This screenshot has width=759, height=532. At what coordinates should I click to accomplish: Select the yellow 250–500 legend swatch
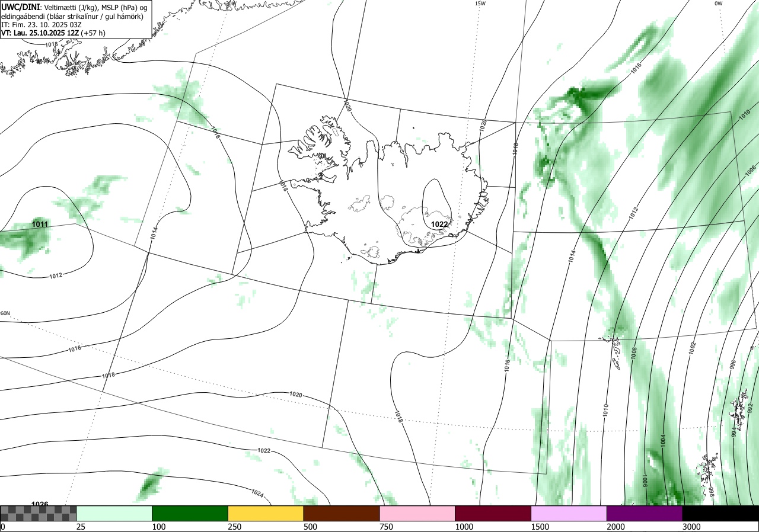click(x=266, y=513)
